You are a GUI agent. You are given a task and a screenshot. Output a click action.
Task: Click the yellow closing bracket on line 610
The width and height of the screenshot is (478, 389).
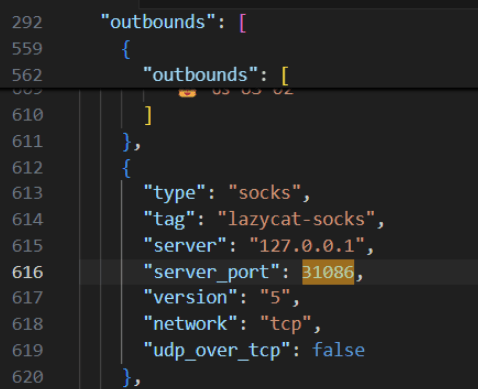tap(149, 115)
